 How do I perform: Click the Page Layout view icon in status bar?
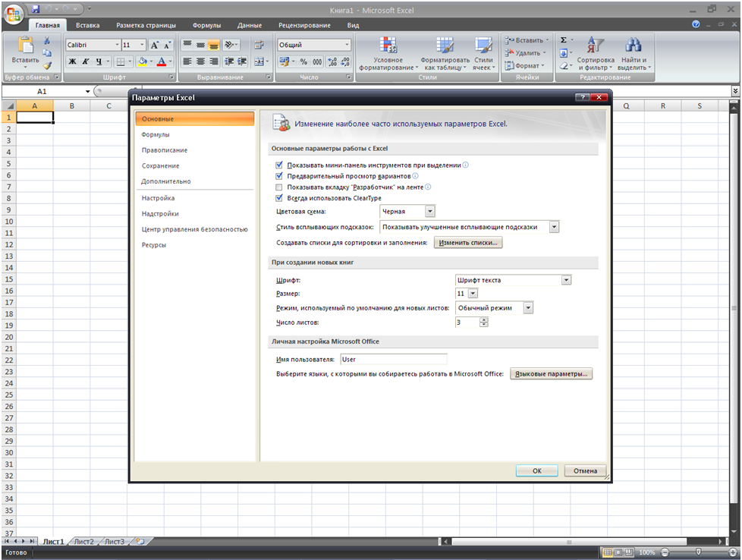(618, 552)
